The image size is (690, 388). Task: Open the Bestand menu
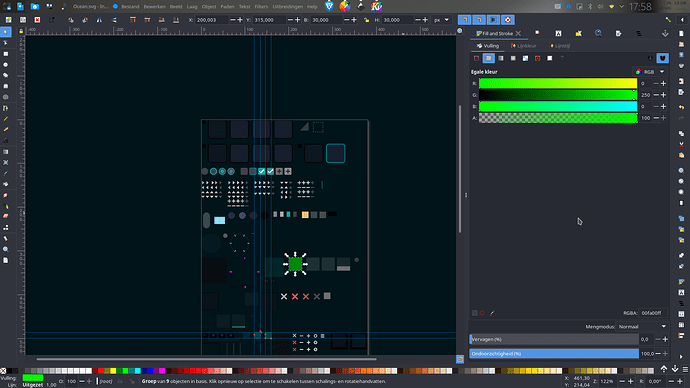pyautogui.click(x=130, y=7)
